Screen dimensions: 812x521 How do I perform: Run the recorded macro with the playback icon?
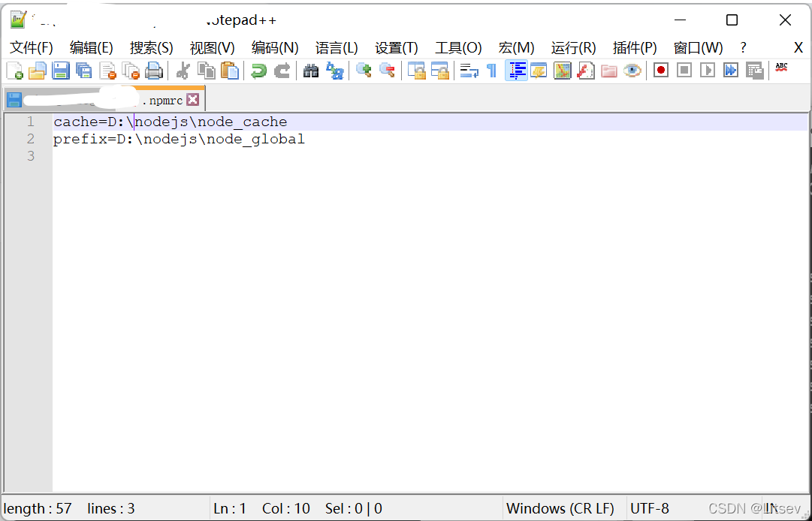707,69
